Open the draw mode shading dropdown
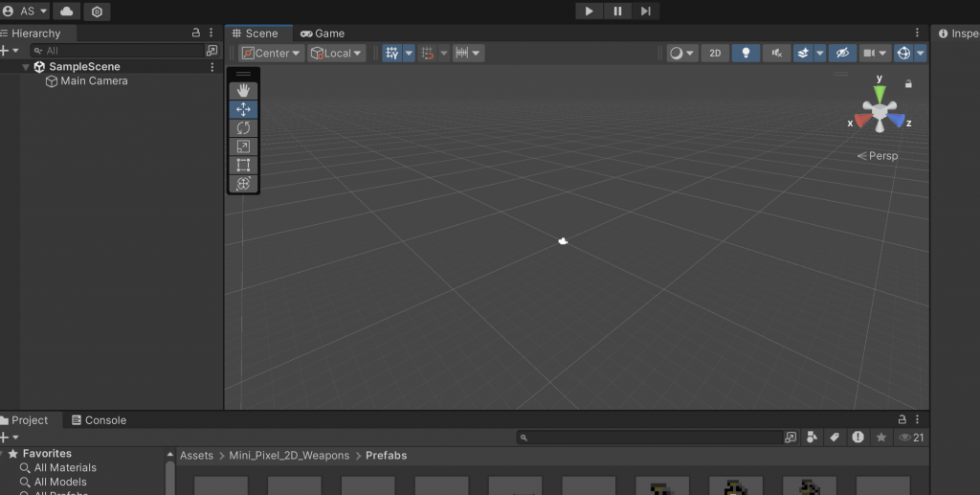 (681, 53)
